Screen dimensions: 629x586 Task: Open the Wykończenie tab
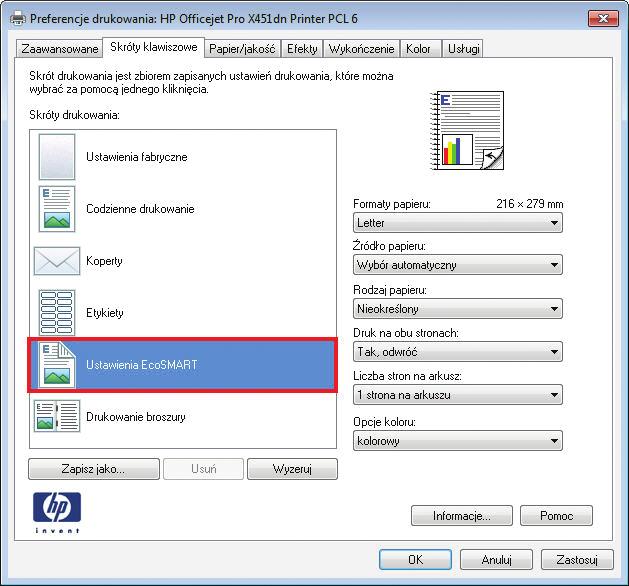(361, 49)
